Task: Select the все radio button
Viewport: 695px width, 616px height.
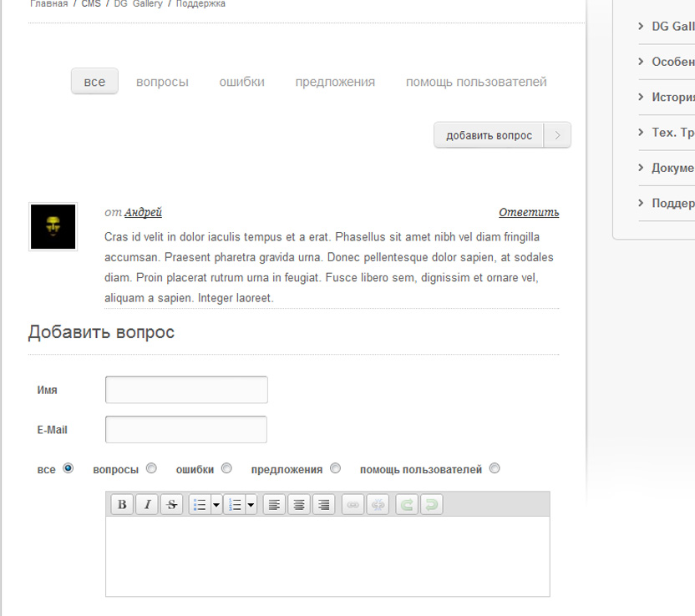Action: click(x=68, y=468)
